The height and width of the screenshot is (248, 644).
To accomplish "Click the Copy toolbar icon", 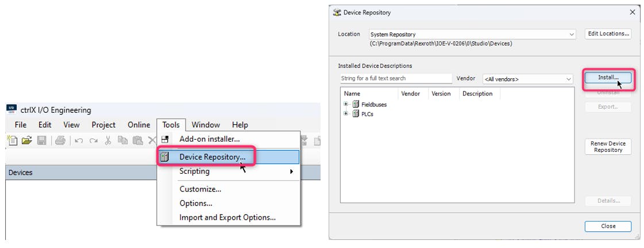I will click(x=122, y=140).
